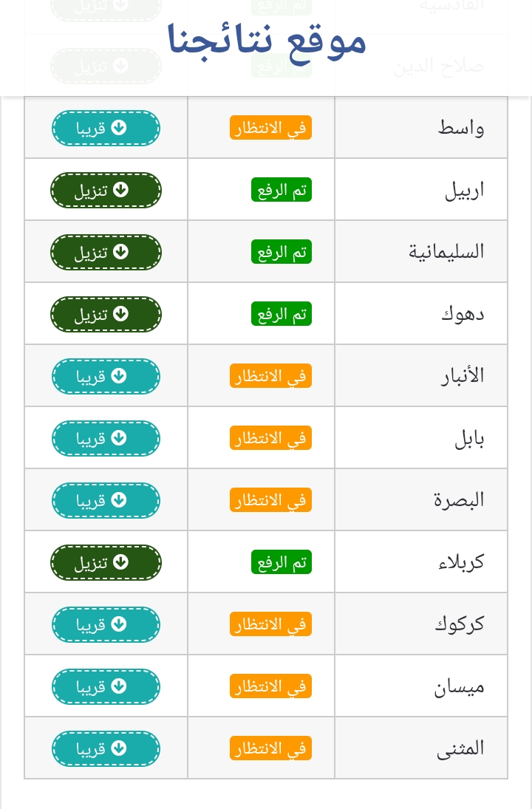This screenshot has height=809, width=532.
Task: Click the السليمانية governorate name cell
Action: (x=421, y=251)
